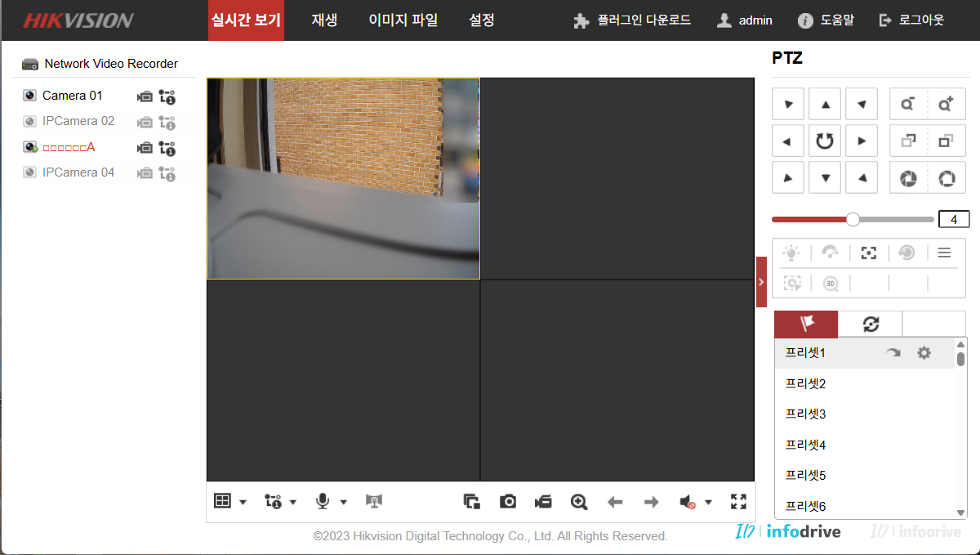Viewport: 980px width, 555px height.
Task: Open the 이미지 파일 tab
Action: tap(403, 20)
